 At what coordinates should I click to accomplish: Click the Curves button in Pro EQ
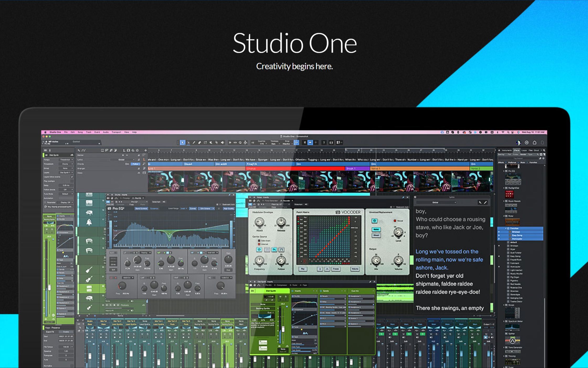click(x=193, y=209)
